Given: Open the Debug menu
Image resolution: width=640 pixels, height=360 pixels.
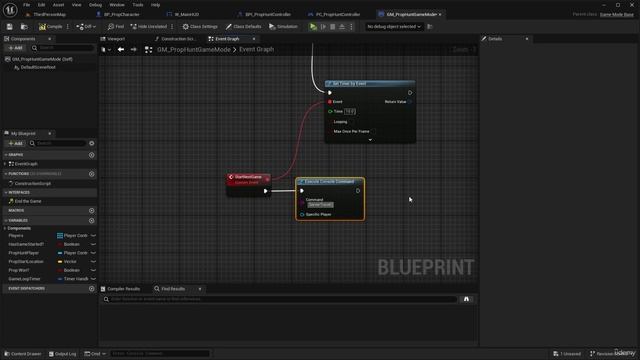Looking at the screenshot, I should (95, 5).
